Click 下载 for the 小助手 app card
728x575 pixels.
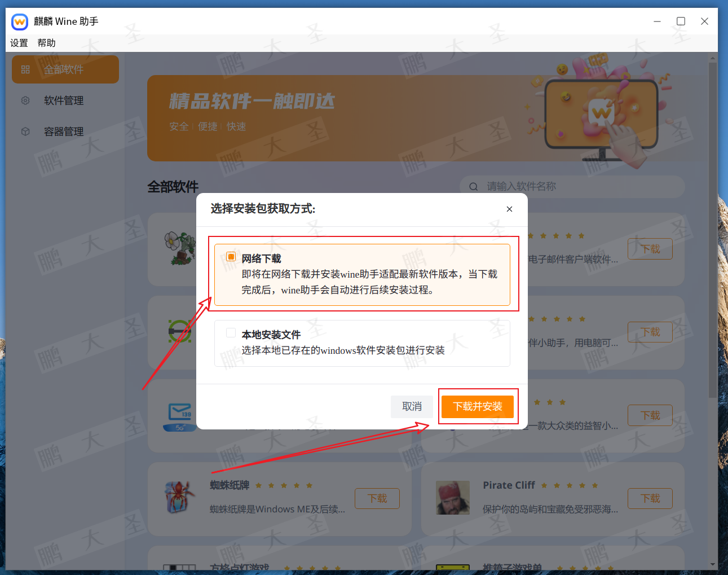tap(650, 332)
